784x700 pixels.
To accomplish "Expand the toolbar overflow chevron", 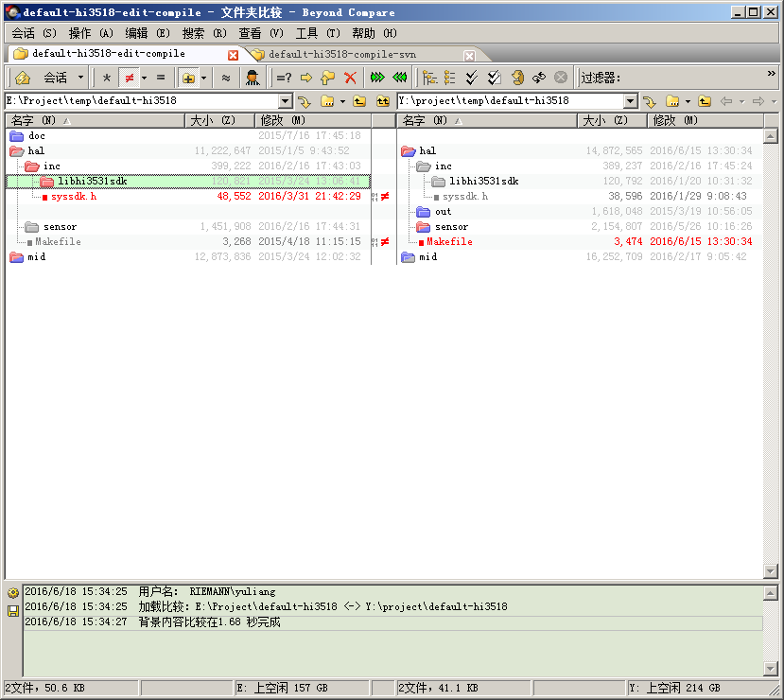I will pos(772,74).
